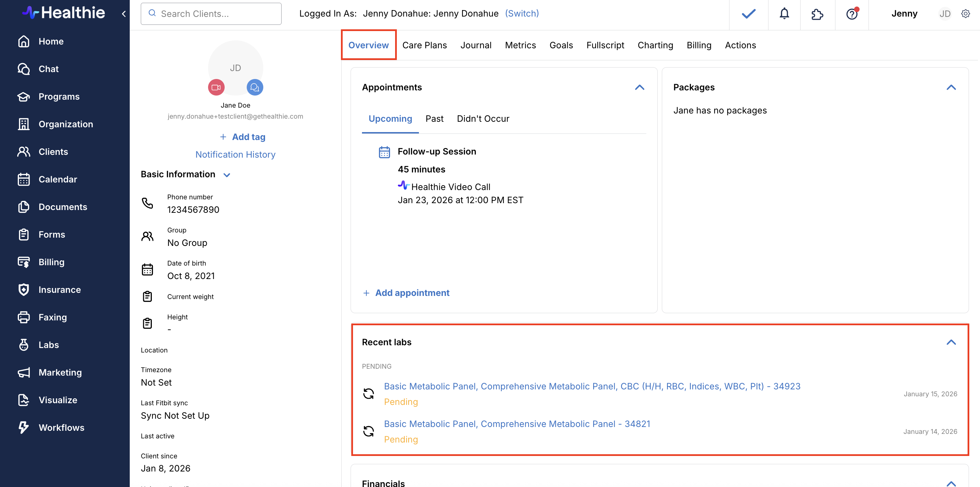Open the integrations puzzle piece icon
Screen dimensions: 980x487
[817, 14]
